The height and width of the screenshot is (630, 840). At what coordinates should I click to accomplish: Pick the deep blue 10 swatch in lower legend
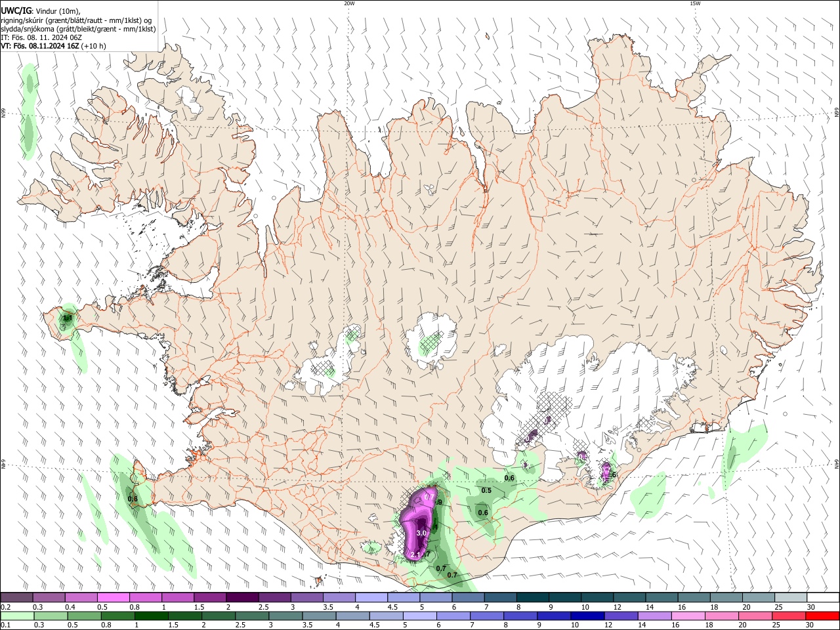588,616
